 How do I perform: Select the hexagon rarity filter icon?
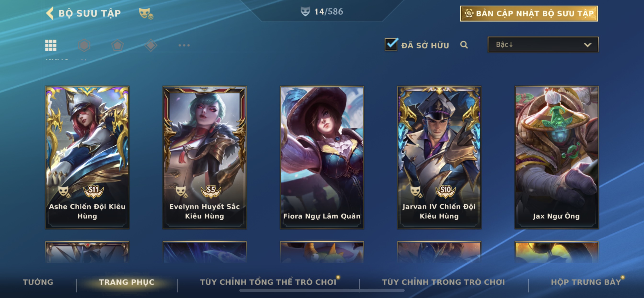[84, 45]
